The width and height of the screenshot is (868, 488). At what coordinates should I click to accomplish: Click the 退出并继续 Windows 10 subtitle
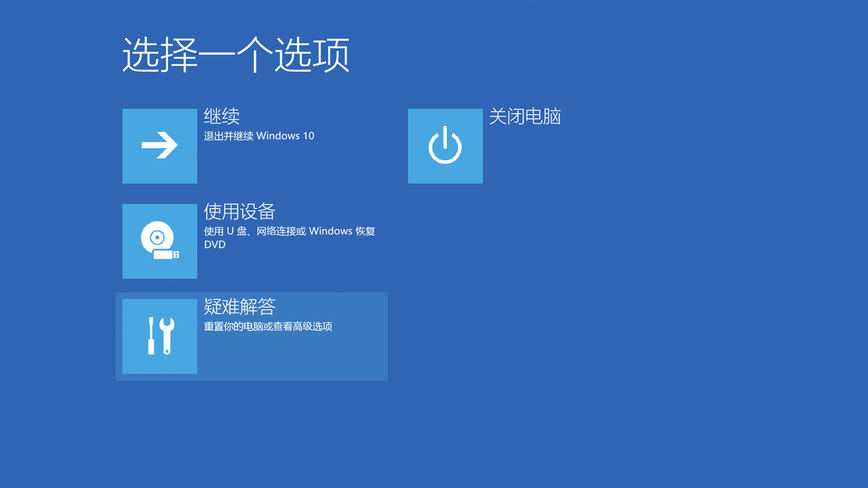pyautogui.click(x=259, y=136)
